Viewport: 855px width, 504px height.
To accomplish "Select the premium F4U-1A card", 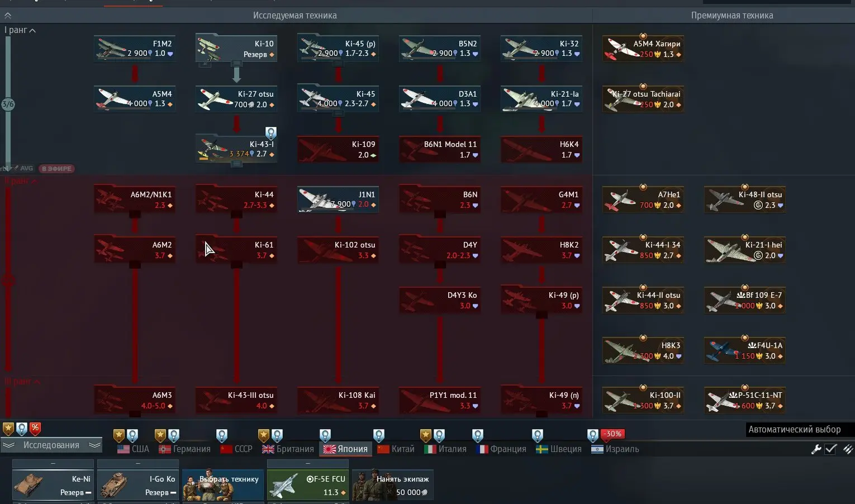I will [745, 350].
